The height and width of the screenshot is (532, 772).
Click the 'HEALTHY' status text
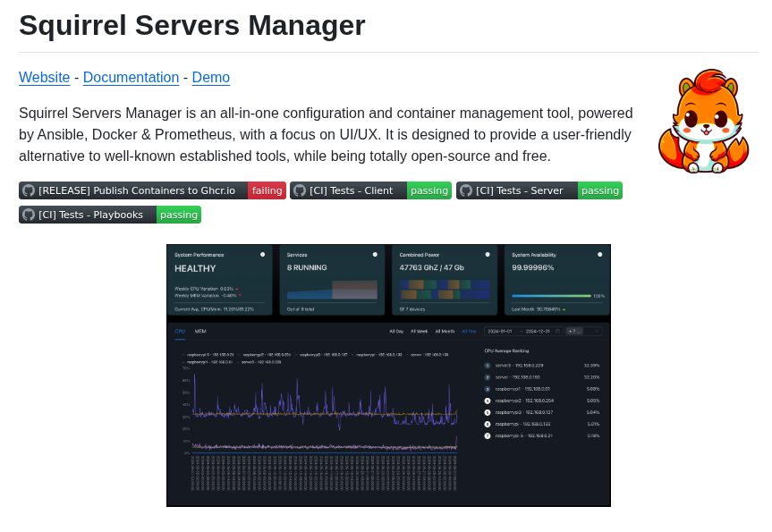[x=195, y=269]
